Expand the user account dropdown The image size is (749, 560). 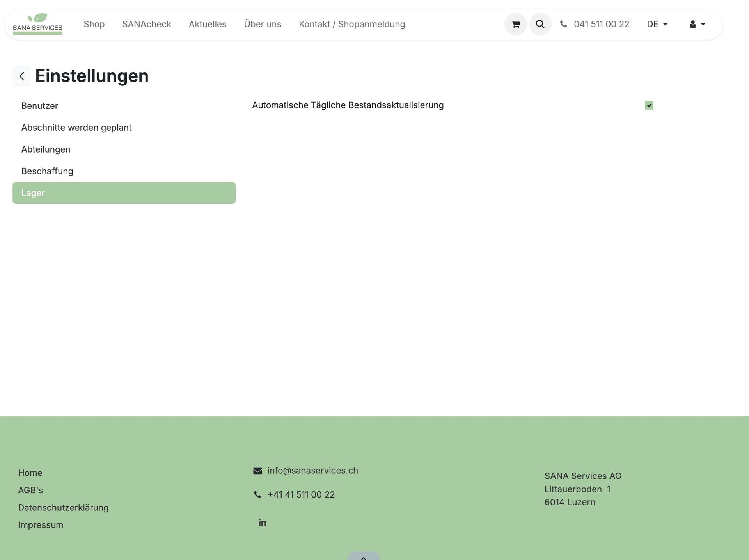(x=697, y=24)
